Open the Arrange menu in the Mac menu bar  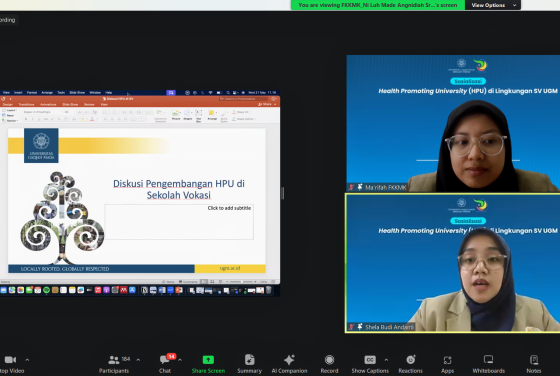point(47,92)
